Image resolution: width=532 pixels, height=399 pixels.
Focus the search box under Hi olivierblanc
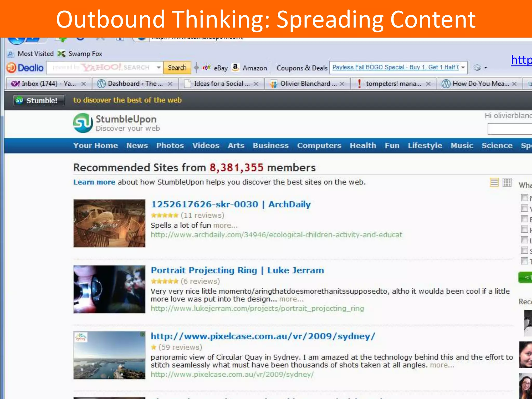click(510, 129)
